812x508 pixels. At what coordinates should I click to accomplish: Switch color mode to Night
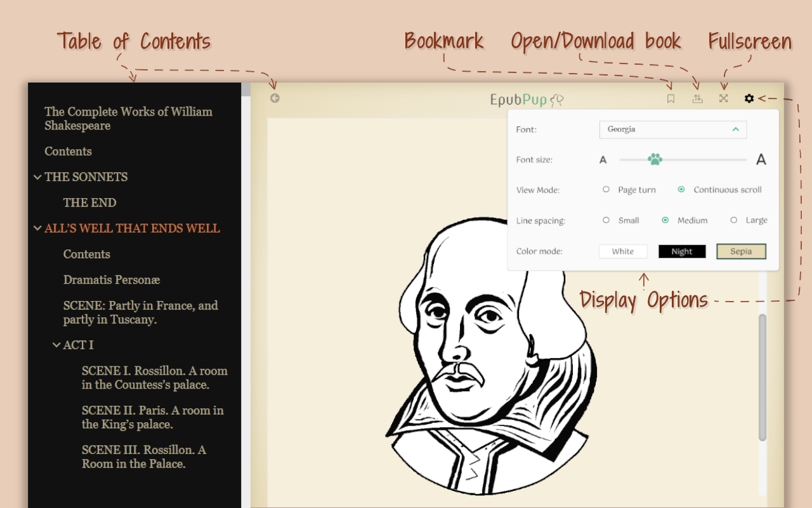[681, 251]
